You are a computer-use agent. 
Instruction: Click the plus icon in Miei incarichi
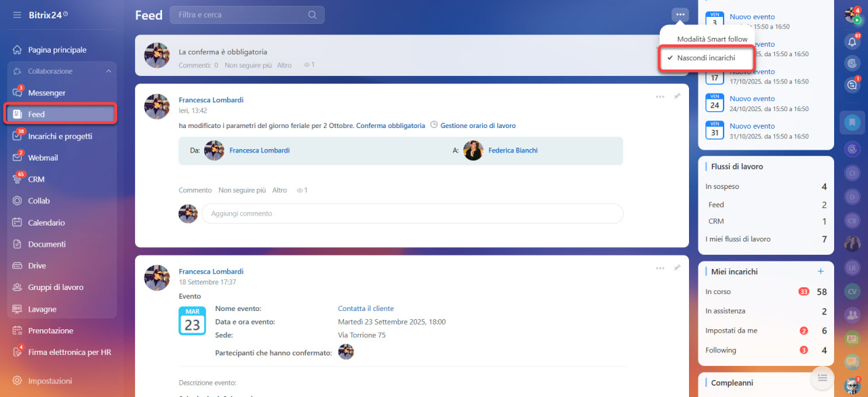pyautogui.click(x=821, y=271)
